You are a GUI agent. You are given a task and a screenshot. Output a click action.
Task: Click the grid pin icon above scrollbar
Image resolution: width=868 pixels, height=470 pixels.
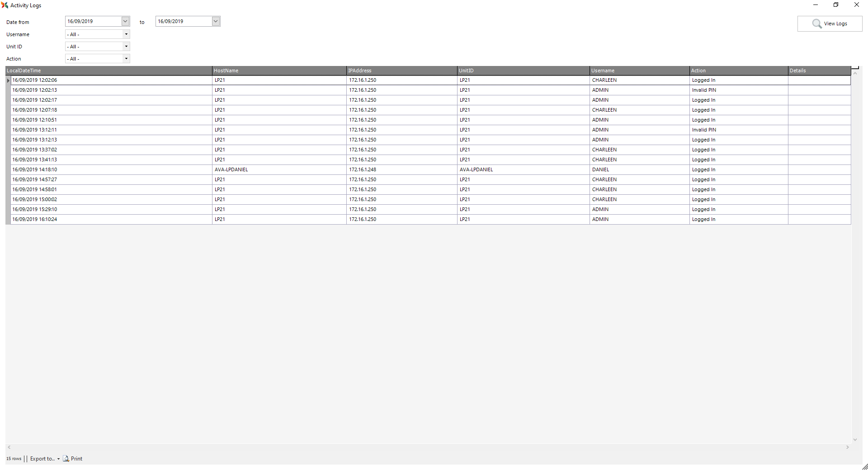coord(855,68)
